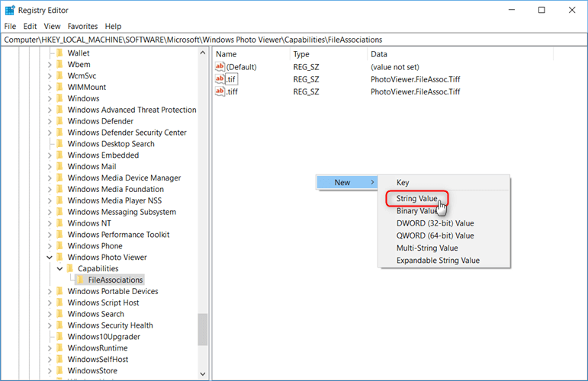Click the .tif row's PhotoViewer.FileAssoc.Tiff data
This screenshot has width=588, height=381.
click(415, 79)
